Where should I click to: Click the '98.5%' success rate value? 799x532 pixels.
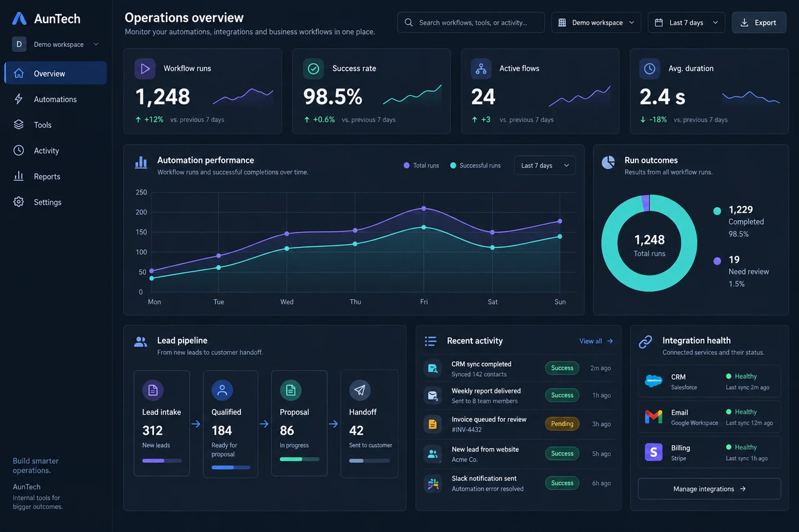[333, 97]
